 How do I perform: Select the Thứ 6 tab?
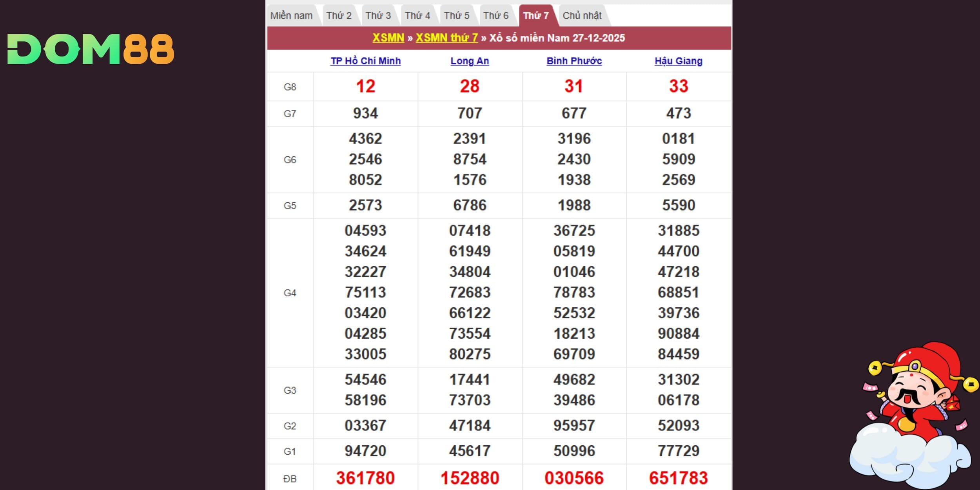[495, 16]
